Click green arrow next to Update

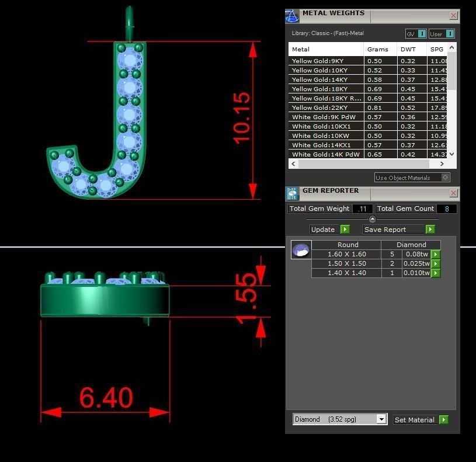[x=345, y=229]
